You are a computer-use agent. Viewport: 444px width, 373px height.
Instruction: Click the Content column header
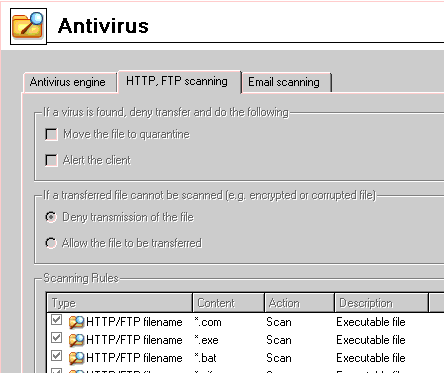click(x=229, y=303)
